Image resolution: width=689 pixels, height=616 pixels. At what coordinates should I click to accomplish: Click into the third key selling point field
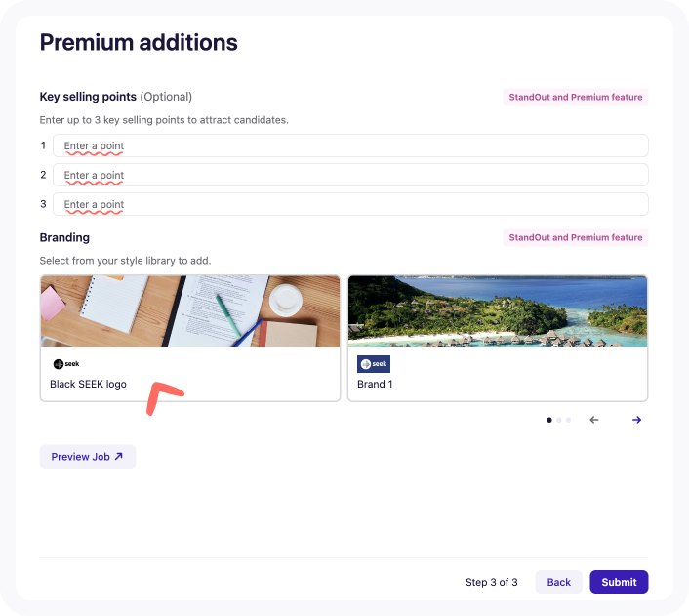pyautogui.click(x=350, y=204)
